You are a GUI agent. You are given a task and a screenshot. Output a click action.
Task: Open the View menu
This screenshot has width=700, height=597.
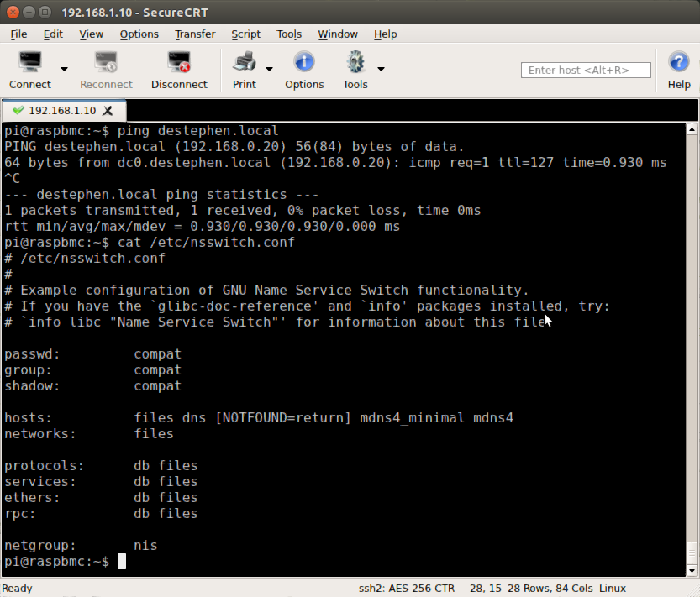[91, 34]
